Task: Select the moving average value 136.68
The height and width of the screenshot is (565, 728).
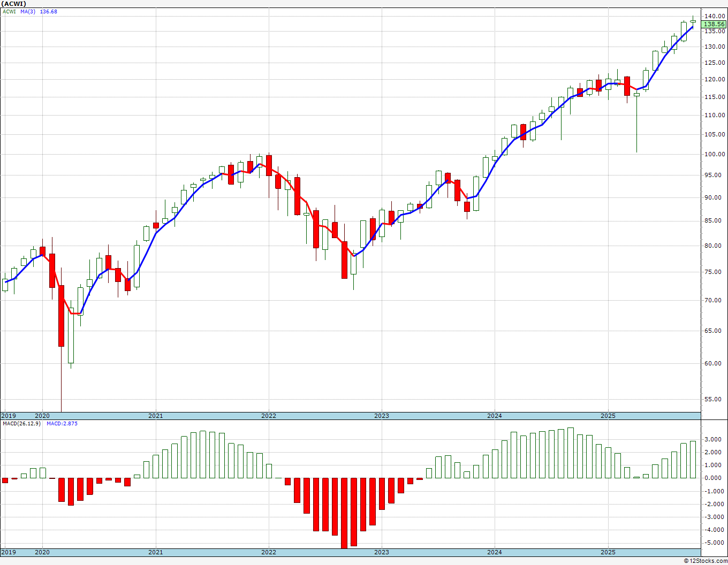Action: click(x=49, y=11)
